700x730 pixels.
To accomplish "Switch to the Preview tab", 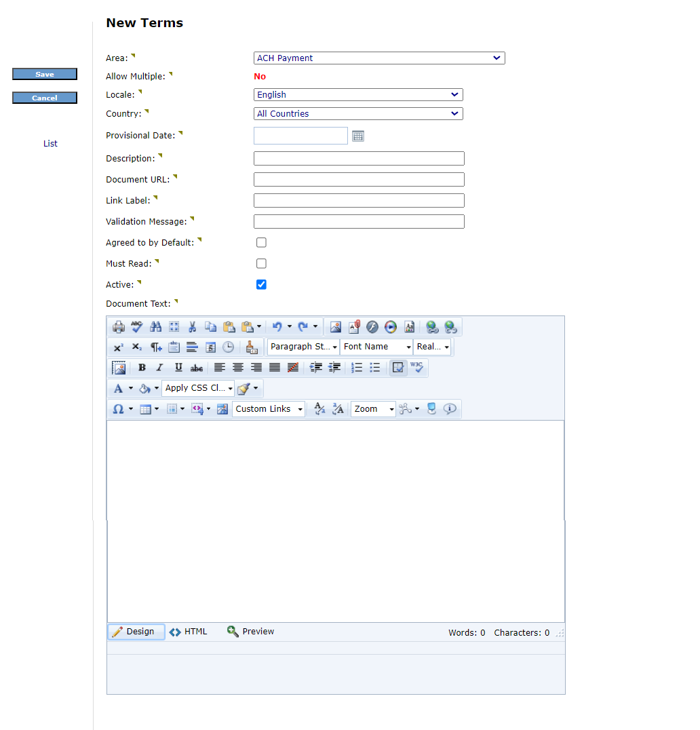I will [x=251, y=632].
